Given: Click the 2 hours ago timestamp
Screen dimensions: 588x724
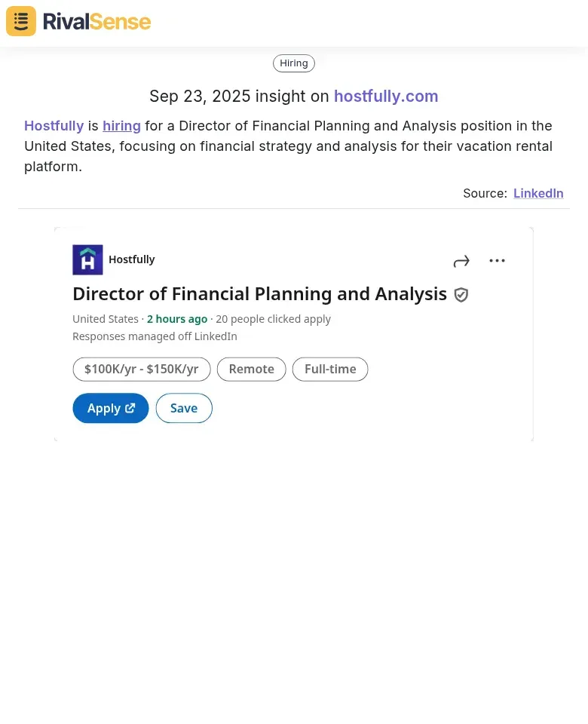Looking at the screenshot, I should click(x=176, y=318).
